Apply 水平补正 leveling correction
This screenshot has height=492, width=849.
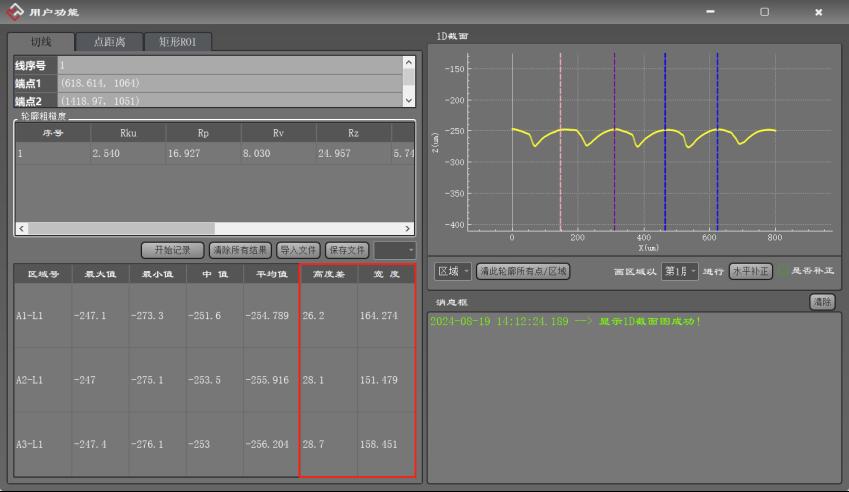[x=750, y=271]
